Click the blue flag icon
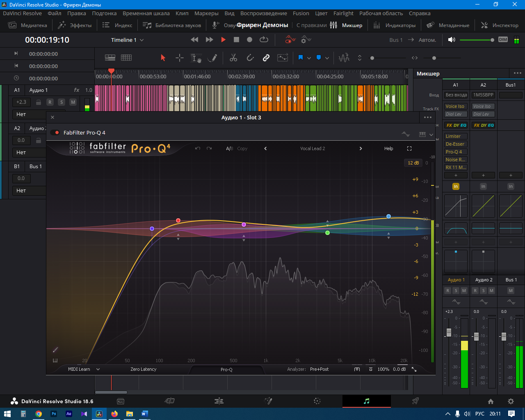525x420 pixels. point(300,58)
